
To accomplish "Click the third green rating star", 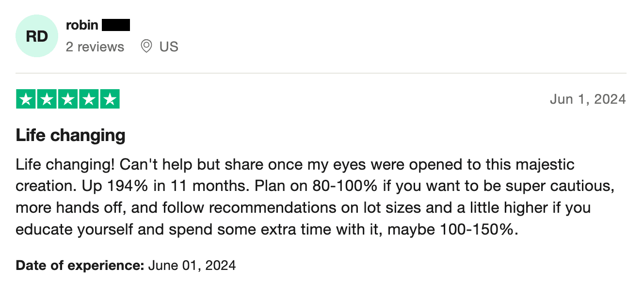I will [x=68, y=99].
